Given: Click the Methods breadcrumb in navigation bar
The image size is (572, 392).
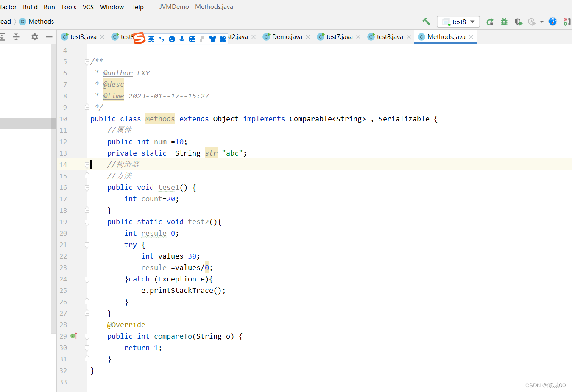Looking at the screenshot, I should click(37, 22).
